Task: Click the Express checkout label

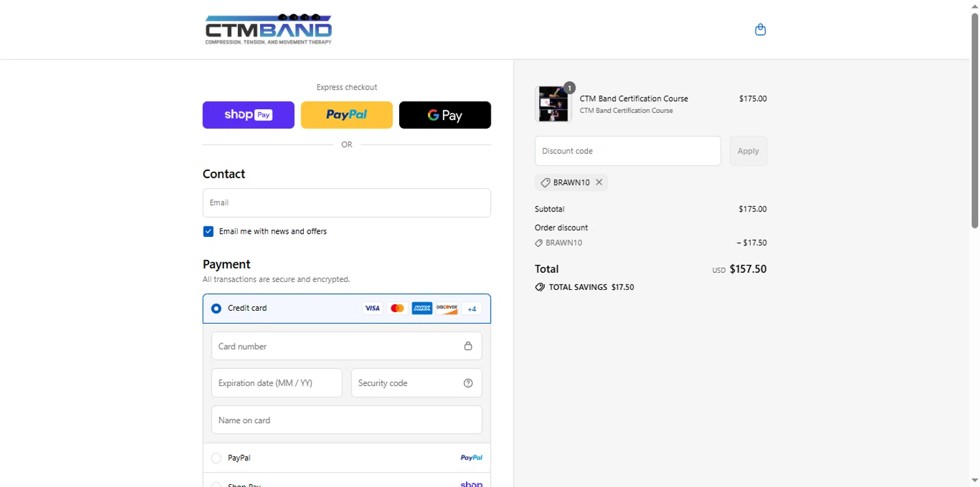Action: 347,87
